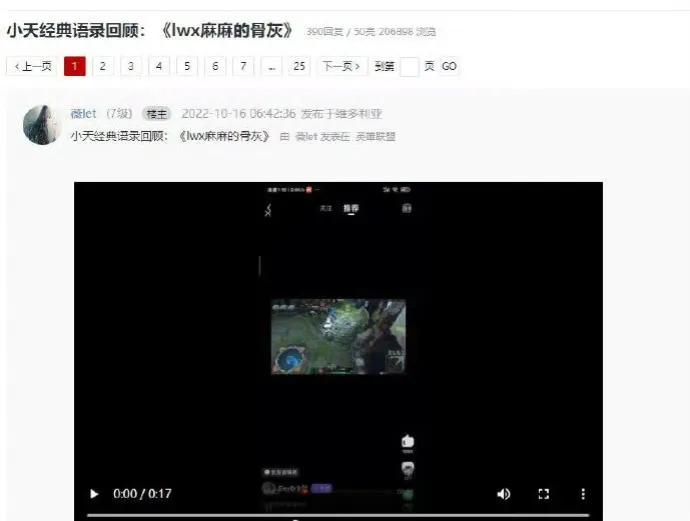Image resolution: width=690 pixels, height=521 pixels.
Task: Click the video time display 0:00 / 0:17
Action: pos(142,494)
